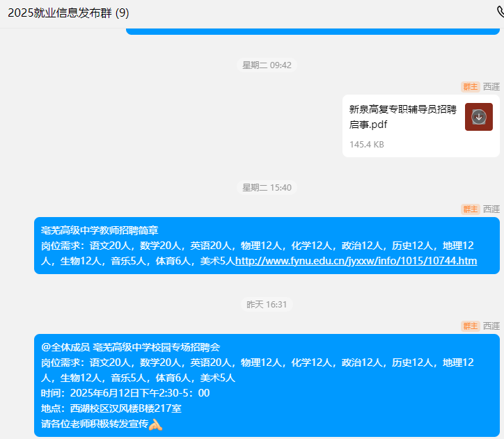Click the 145.4 KB file size label
Screen dimensions: 504x439
pyautogui.click(x=366, y=145)
